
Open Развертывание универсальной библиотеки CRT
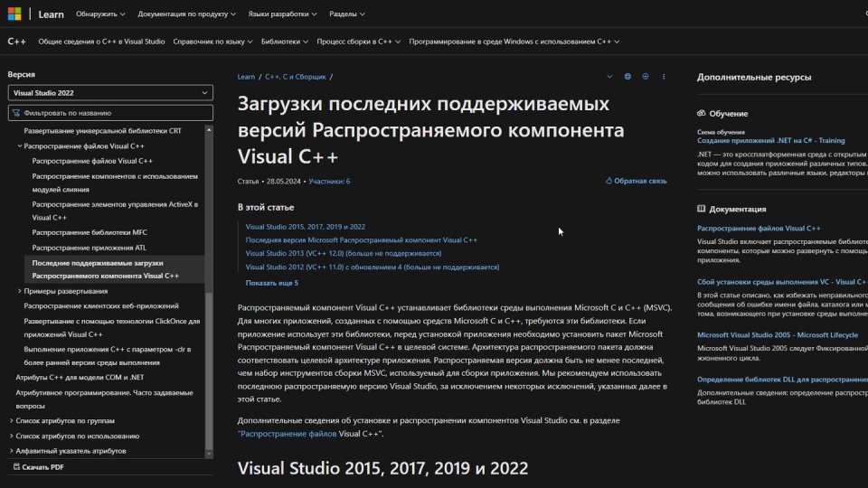(102, 131)
